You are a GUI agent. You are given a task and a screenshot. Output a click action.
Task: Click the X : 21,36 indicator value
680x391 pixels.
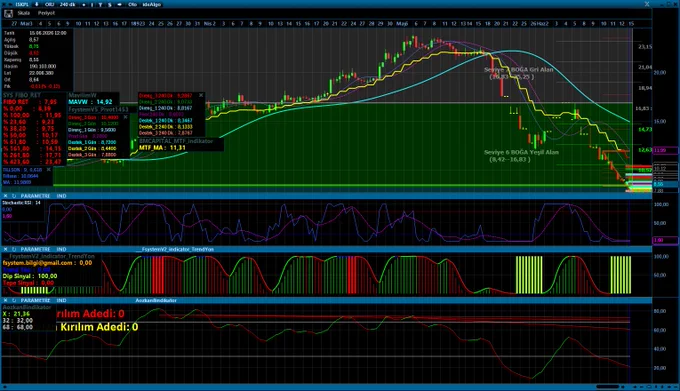[16, 314]
